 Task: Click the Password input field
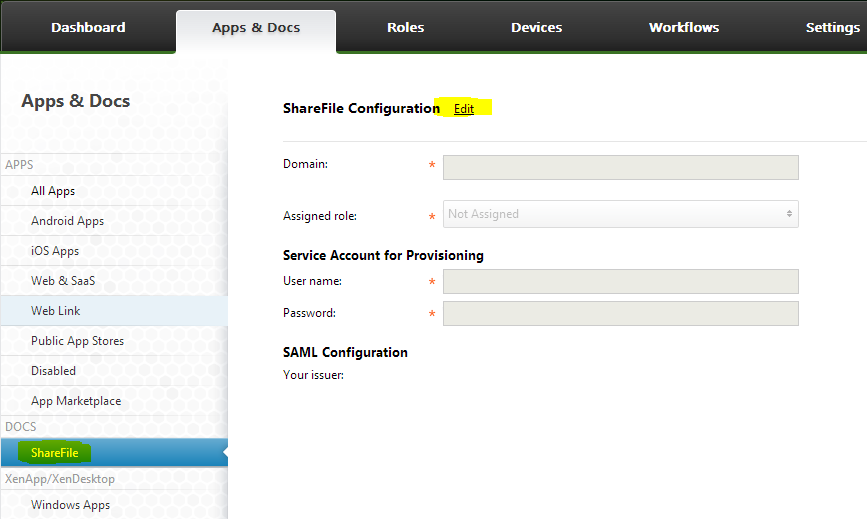click(x=620, y=314)
